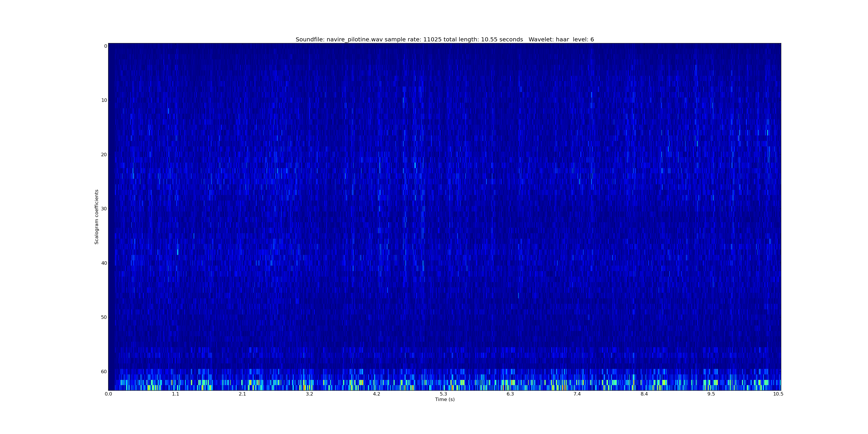Select the 6.3 time tick label
The height and width of the screenshot is (434, 868).
510,394
